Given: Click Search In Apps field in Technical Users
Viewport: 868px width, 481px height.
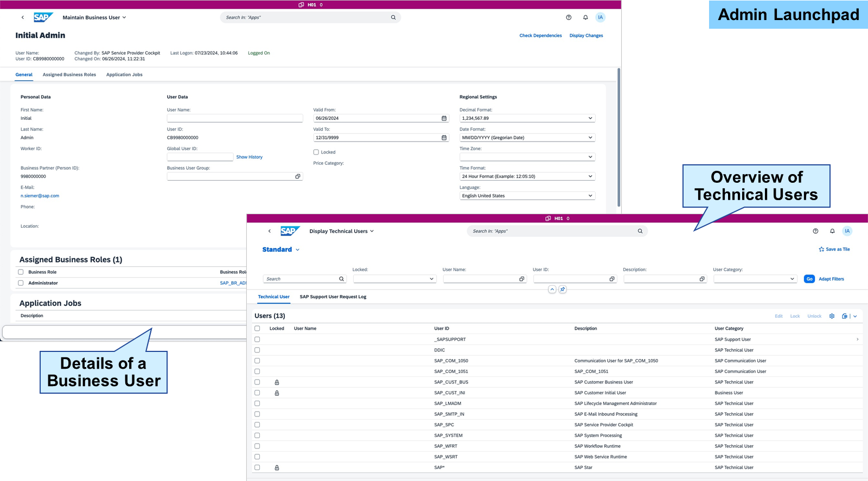Looking at the screenshot, I should click(x=557, y=231).
